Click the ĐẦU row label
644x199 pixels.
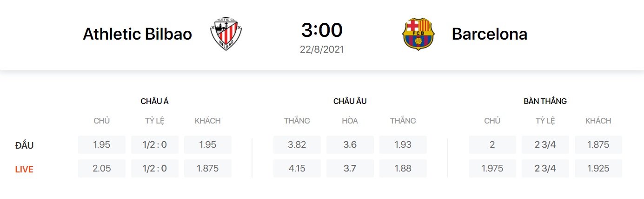pyautogui.click(x=24, y=145)
